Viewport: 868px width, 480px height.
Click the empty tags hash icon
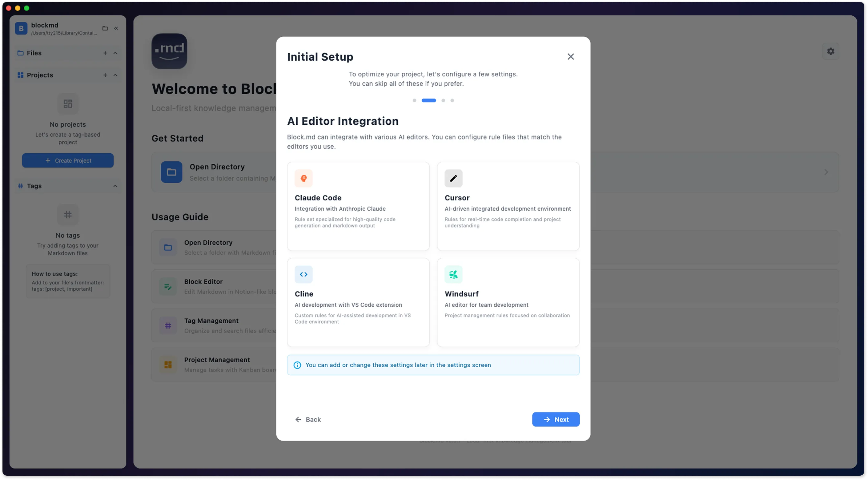point(68,214)
